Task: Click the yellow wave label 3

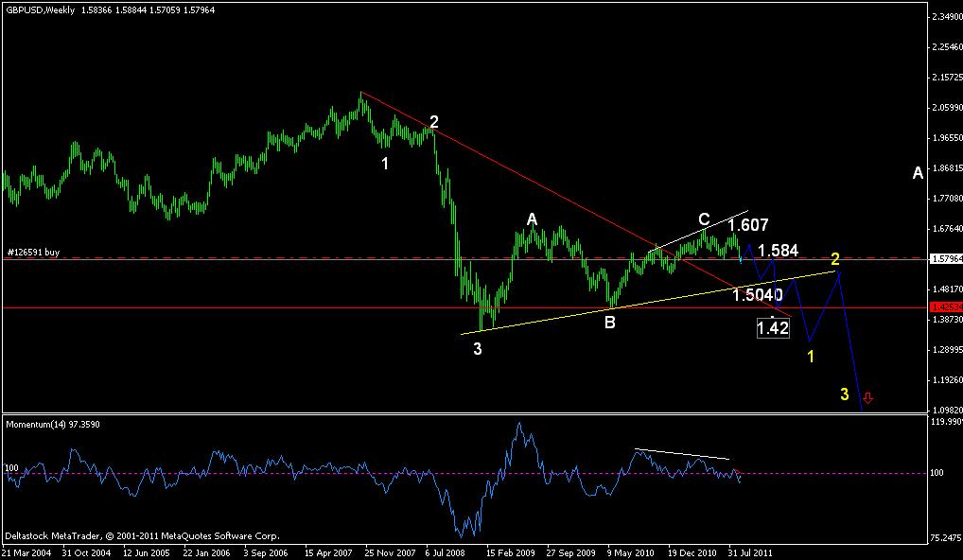Action: [x=845, y=394]
